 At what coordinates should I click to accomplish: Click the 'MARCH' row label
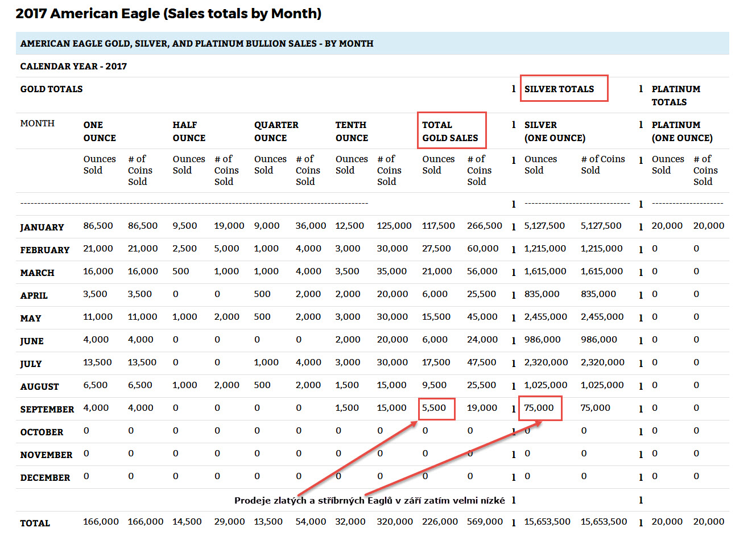(x=37, y=273)
